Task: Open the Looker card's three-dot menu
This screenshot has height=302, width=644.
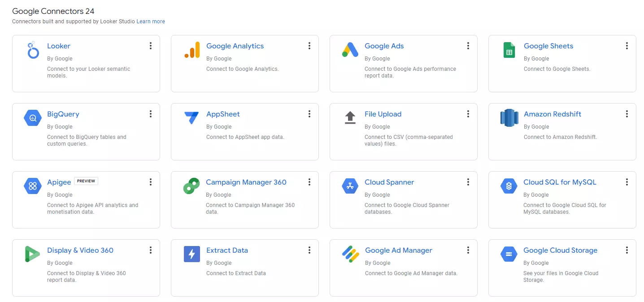Action: click(x=151, y=46)
